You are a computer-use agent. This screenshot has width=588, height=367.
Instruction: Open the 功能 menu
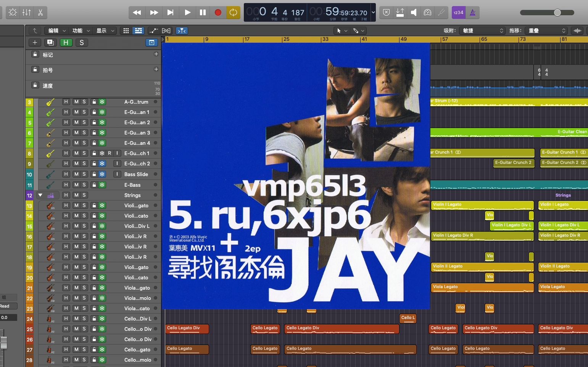(81, 30)
